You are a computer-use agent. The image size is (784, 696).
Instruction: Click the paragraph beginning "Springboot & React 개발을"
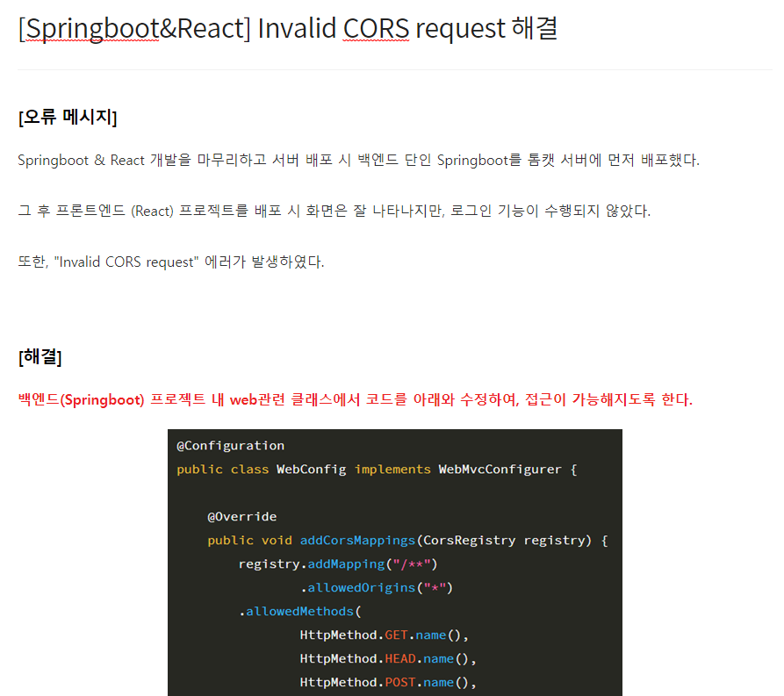point(358,160)
